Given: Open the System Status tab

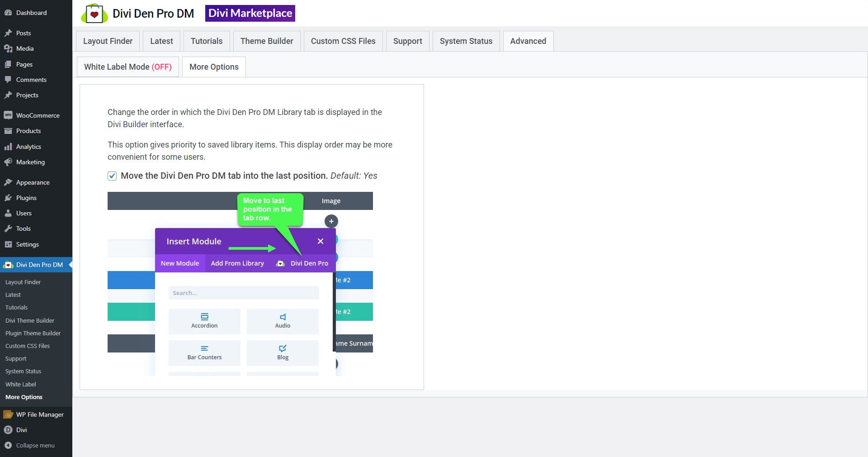Looking at the screenshot, I should [x=466, y=41].
